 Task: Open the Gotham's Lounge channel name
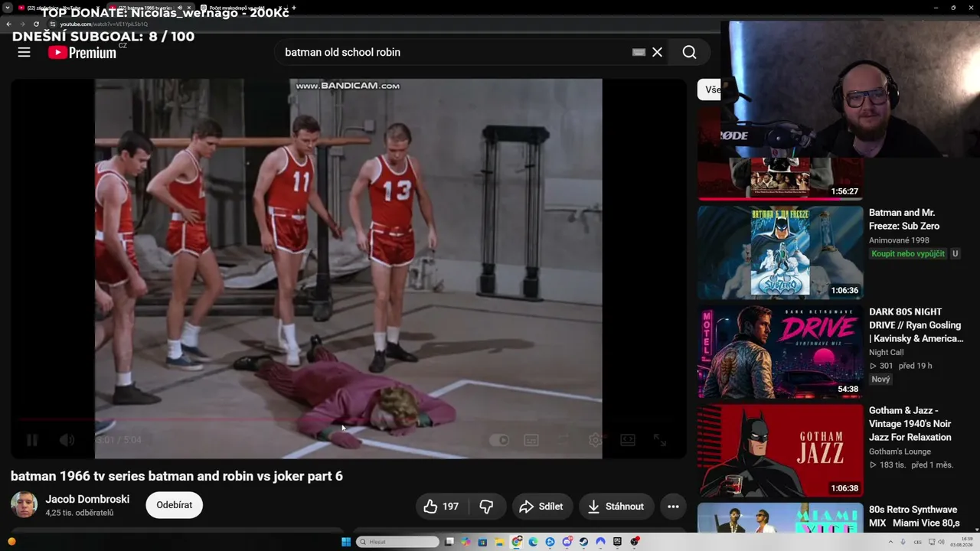click(900, 452)
